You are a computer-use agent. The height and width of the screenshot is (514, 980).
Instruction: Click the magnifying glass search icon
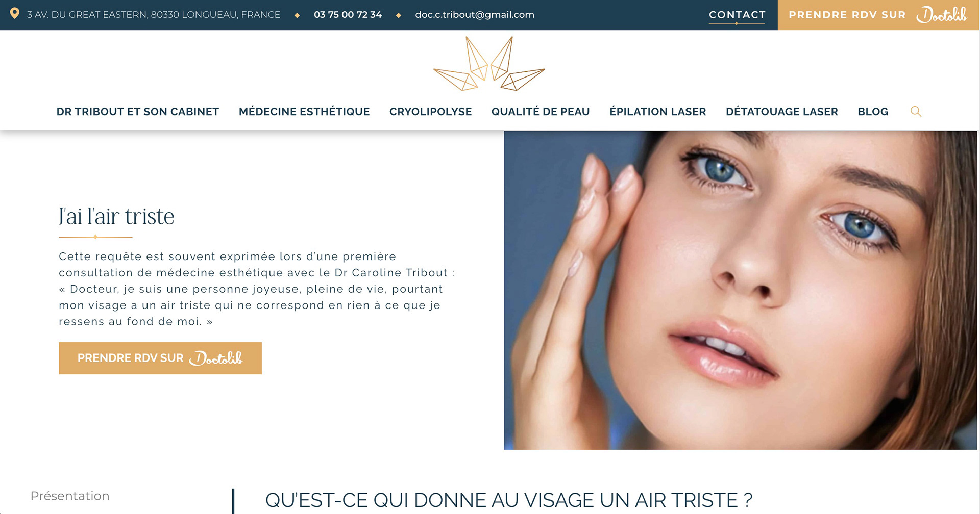916,112
